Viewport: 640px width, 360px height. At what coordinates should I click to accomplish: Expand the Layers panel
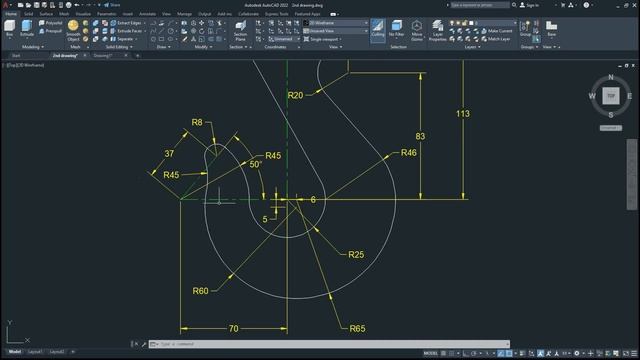(473, 47)
